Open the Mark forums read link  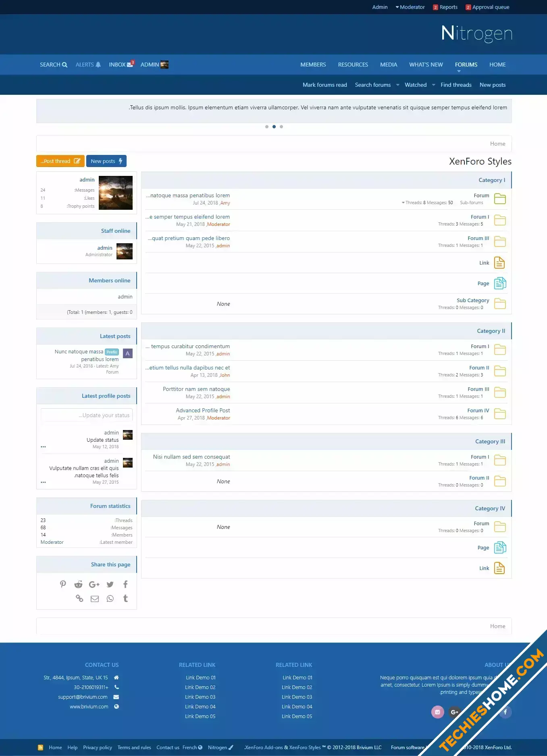tap(324, 85)
